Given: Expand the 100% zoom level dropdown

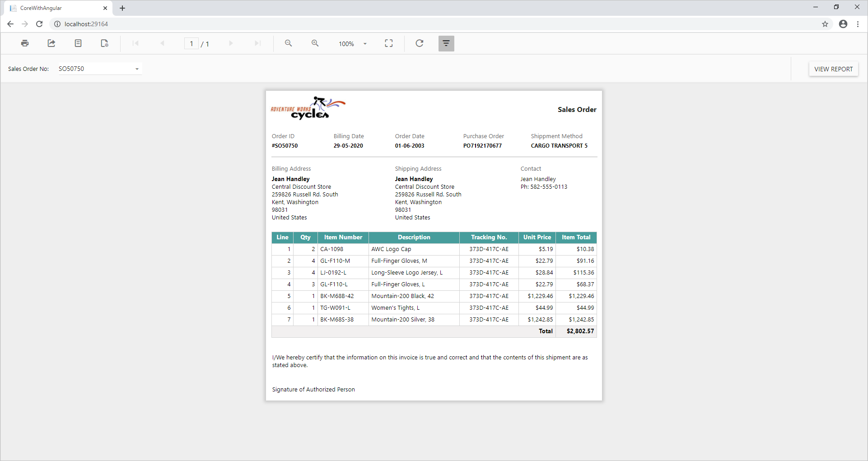Looking at the screenshot, I should pos(365,44).
